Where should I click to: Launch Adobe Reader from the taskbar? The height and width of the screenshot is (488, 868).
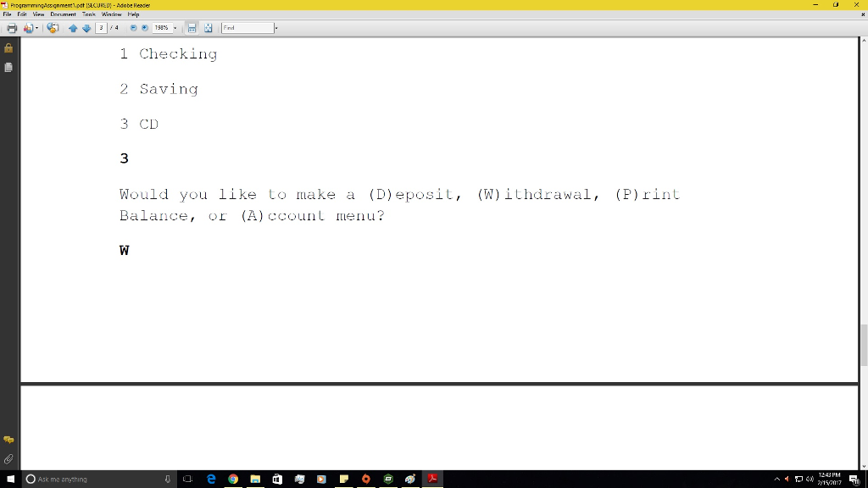click(x=432, y=479)
